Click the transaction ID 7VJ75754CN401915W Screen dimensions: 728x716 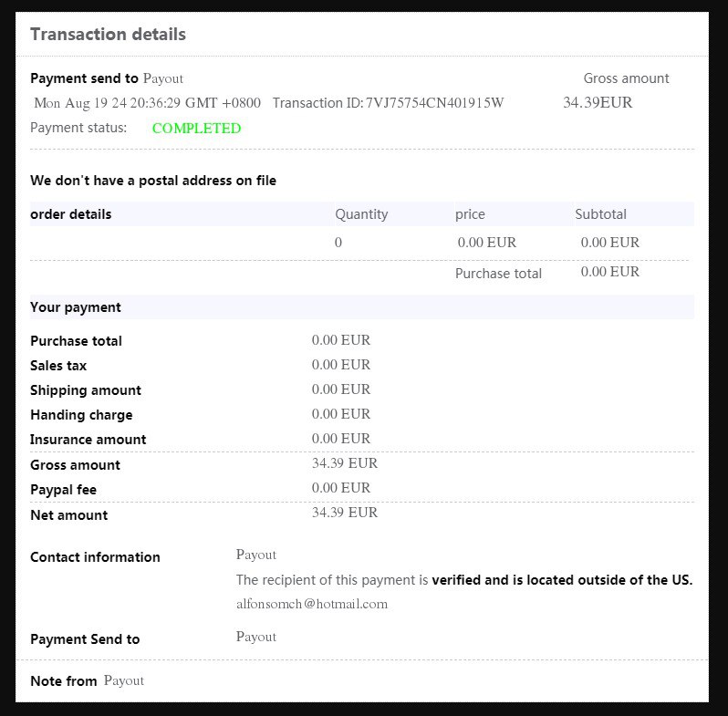pos(434,103)
